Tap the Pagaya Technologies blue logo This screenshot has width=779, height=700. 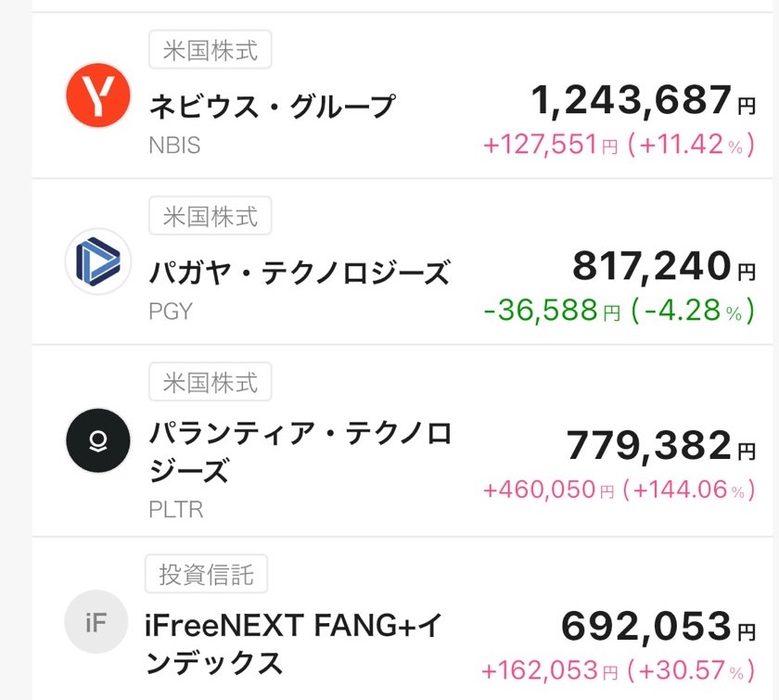pos(98,261)
